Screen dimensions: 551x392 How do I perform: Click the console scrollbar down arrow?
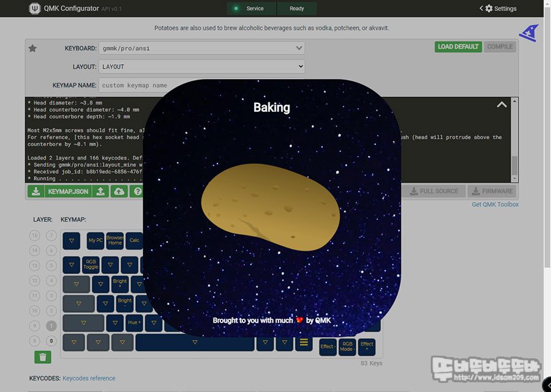click(x=514, y=179)
